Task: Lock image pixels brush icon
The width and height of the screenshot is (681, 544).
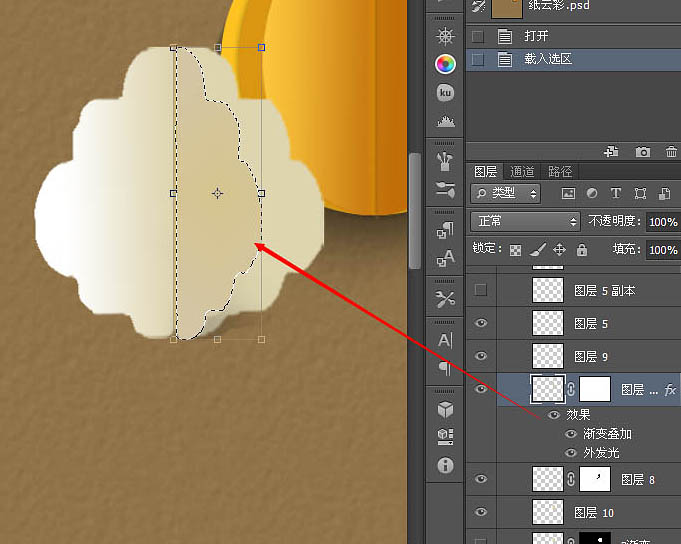Action: click(538, 250)
